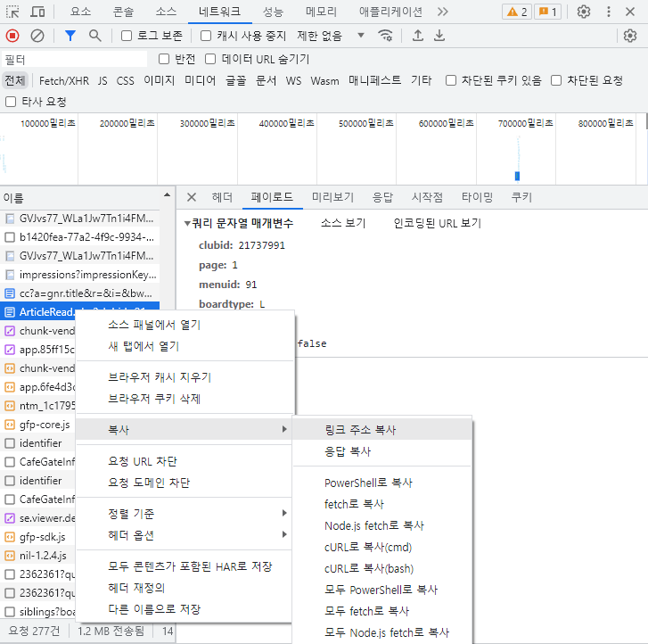The width and height of the screenshot is (648, 644).
Task: Show more DevTools tabs chevron
Action: click(443, 12)
